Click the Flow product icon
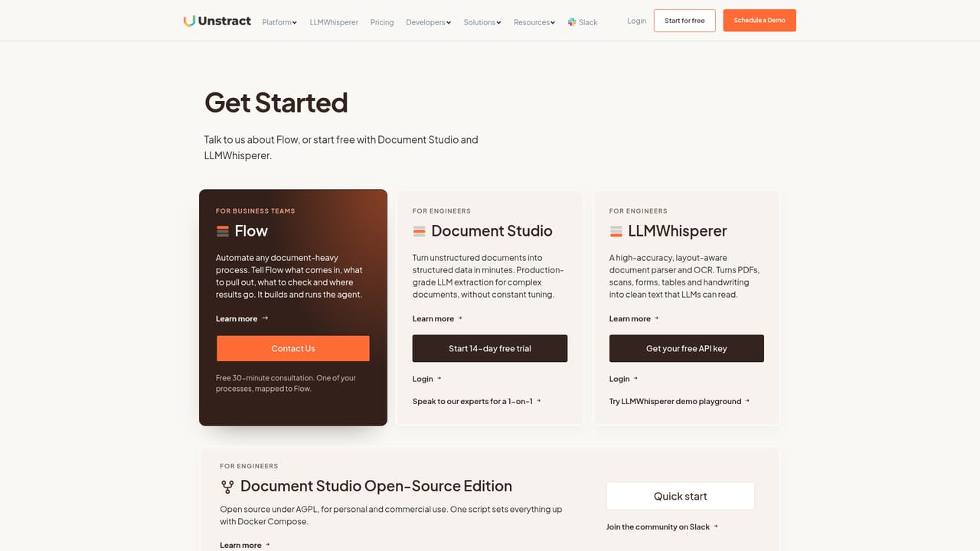980x551 pixels. (x=223, y=231)
